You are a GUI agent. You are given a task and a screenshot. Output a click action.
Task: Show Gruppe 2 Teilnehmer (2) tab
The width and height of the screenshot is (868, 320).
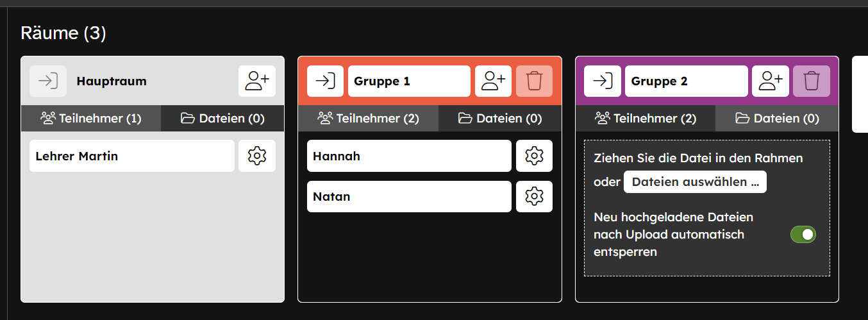click(x=645, y=119)
